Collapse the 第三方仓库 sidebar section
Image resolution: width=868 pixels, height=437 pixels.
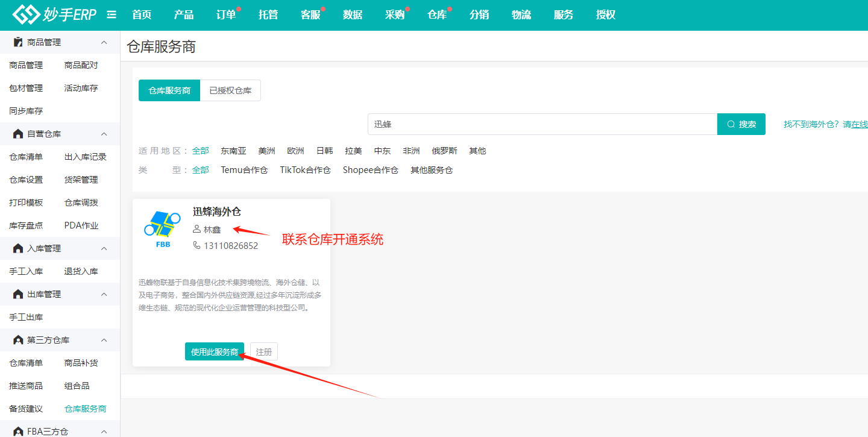(x=104, y=340)
